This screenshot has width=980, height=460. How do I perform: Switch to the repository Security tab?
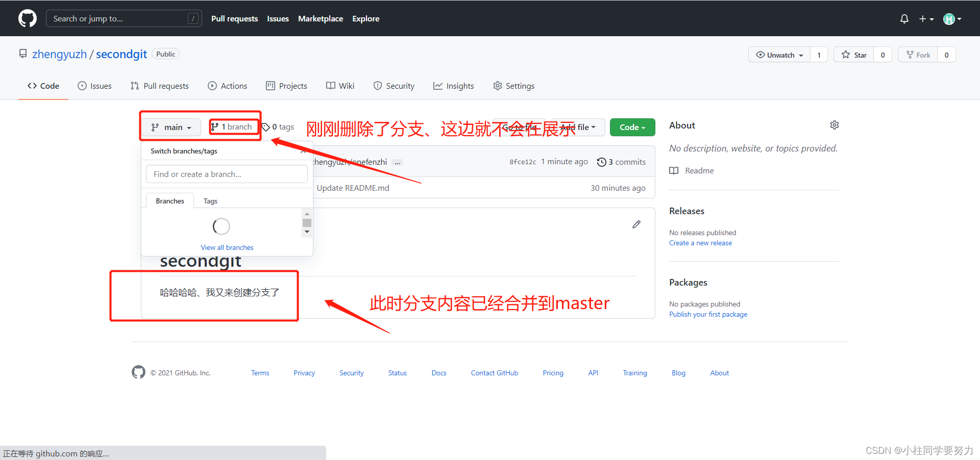[394, 86]
